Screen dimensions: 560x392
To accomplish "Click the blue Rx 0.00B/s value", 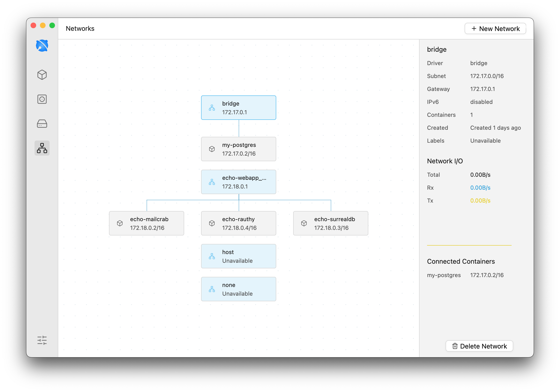I will click(x=480, y=188).
